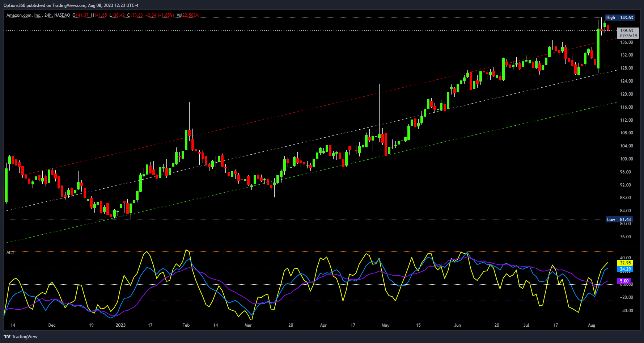The height and width of the screenshot is (343, 644).
Task: Click the 'Mar' time axis label
Action: (x=248, y=325)
